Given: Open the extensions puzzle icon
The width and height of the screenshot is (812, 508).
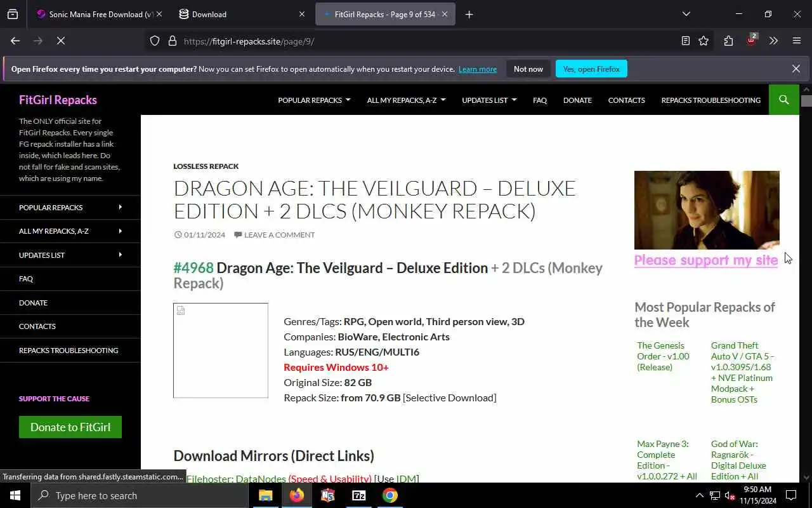Looking at the screenshot, I should click(x=728, y=41).
